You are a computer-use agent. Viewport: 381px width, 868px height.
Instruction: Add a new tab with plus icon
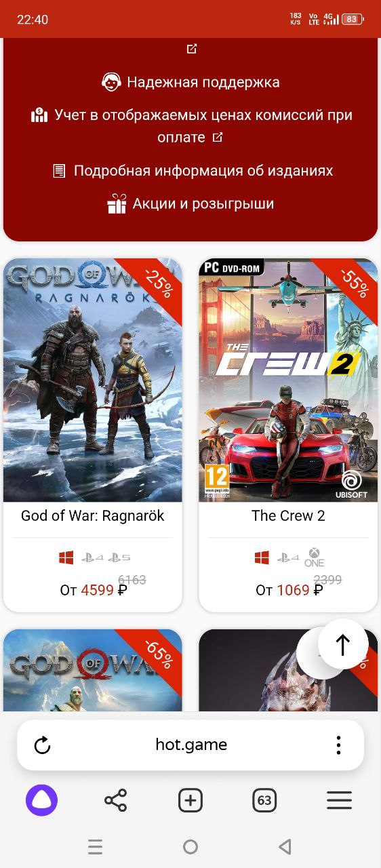pyautogui.click(x=190, y=801)
